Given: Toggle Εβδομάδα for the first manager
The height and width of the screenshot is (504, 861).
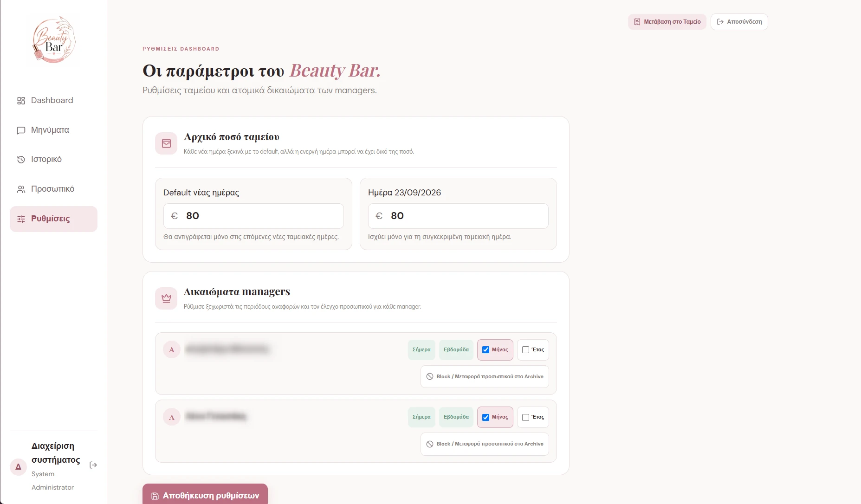Looking at the screenshot, I should tap(456, 350).
